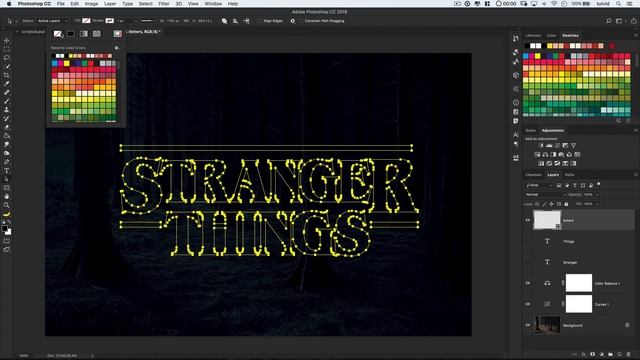Add Exposure adjustment
The image size is (640, 360).
(x=565, y=145)
